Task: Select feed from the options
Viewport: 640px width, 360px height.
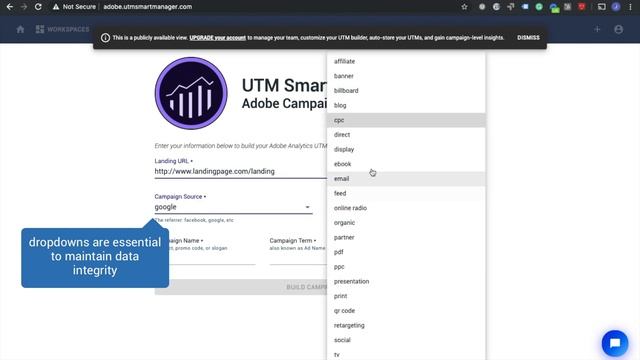Action: (x=406, y=193)
